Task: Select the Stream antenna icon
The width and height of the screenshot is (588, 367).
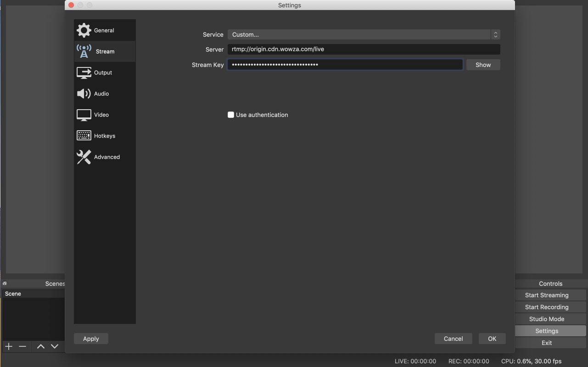Action: (84, 51)
